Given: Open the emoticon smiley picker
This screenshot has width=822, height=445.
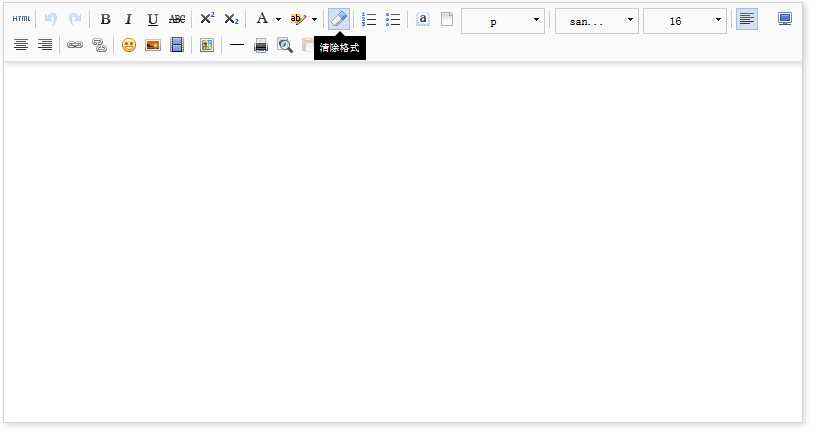Looking at the screenshot, I should [129, 45].
